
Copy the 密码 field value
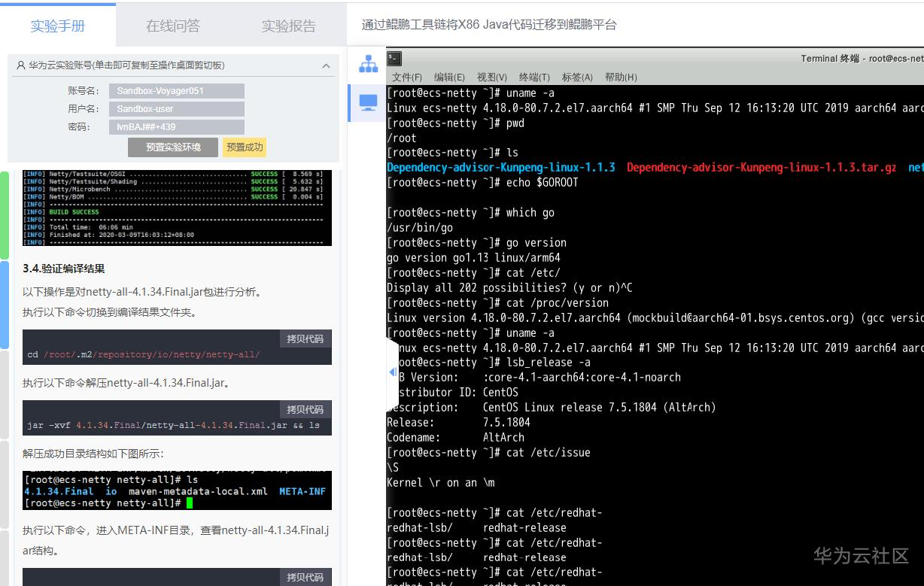pyautogui.click(x=177, y=127)
